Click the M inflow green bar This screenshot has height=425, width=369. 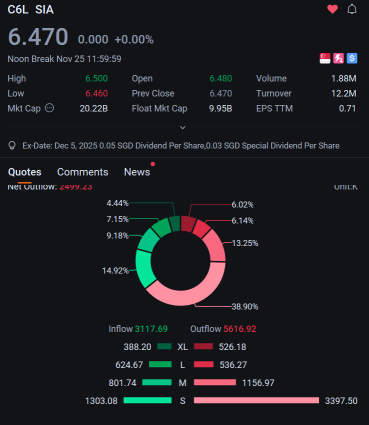(157, 382)
